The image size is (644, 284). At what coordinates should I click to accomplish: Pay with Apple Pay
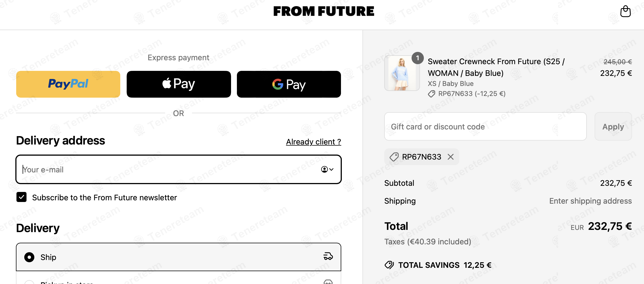coord(179,84)
